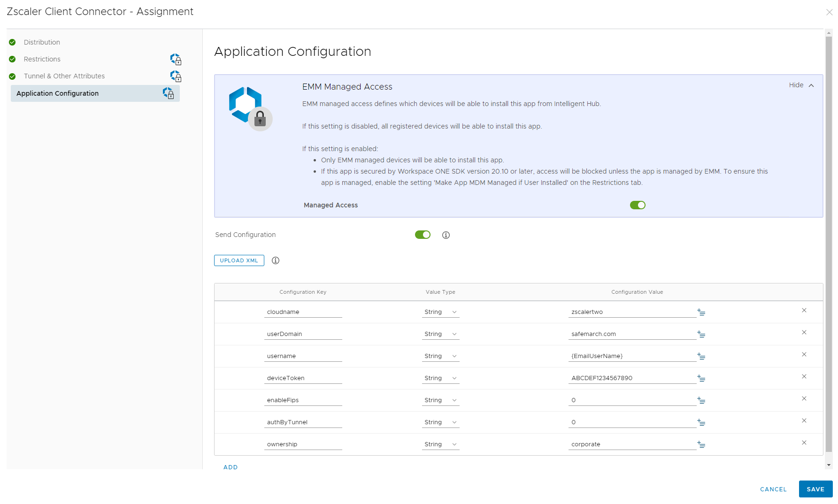
Task: Insert a lookup value for the username row
Action: pos(701,356)
